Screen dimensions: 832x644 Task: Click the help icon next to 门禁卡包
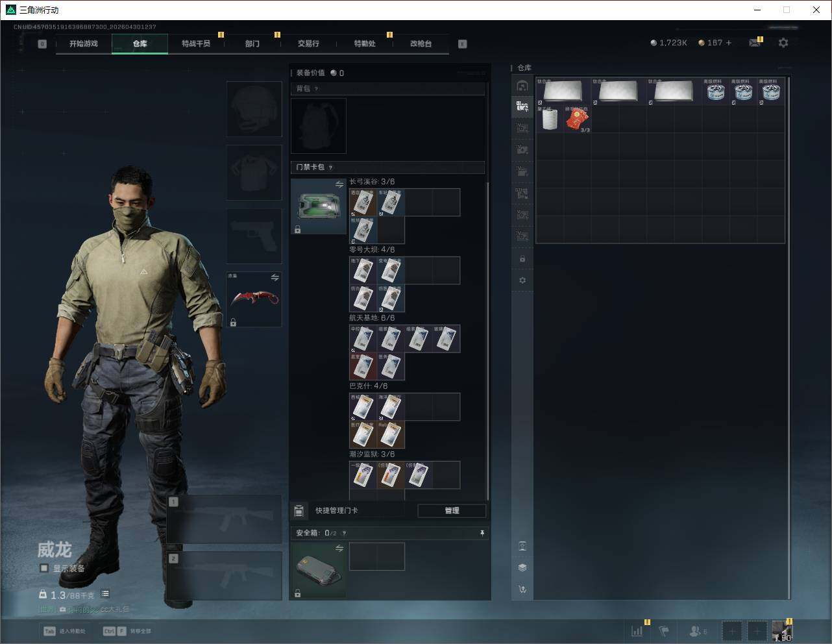330,167
